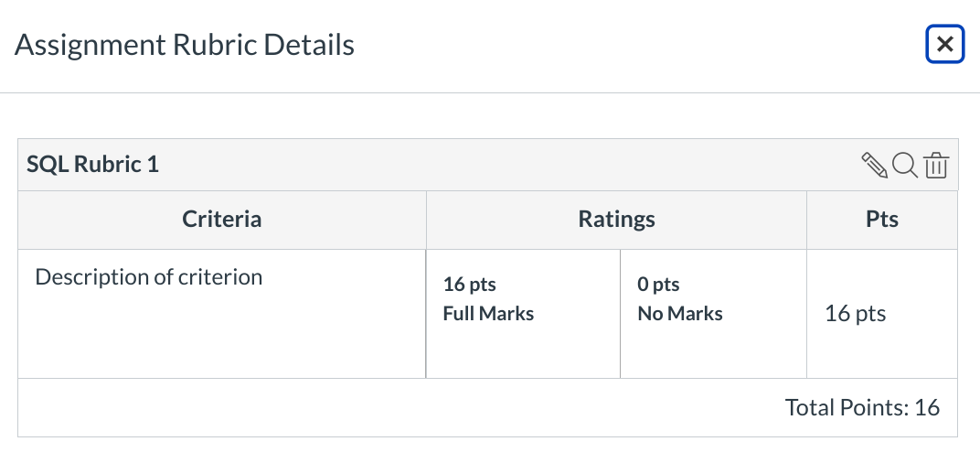The image size is (980, 463).
Task: Click 16 pts above Full Marks
Action: click(x=469, y=285)
